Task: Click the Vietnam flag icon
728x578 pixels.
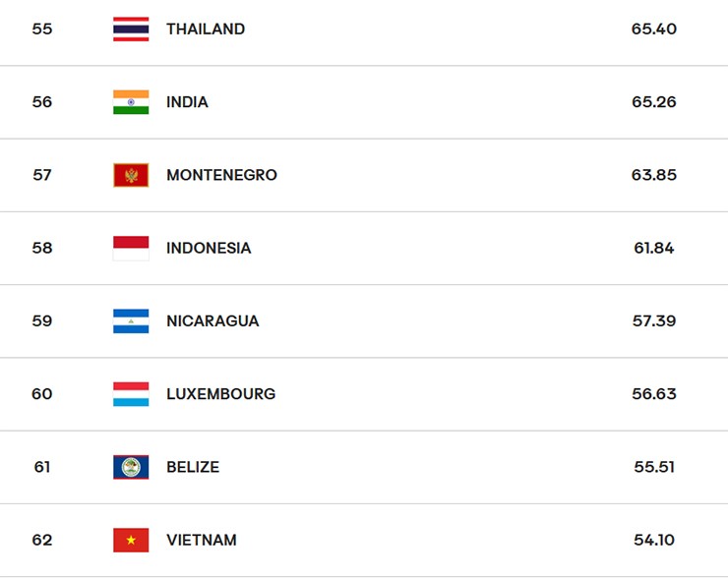Action: point(131,540)
